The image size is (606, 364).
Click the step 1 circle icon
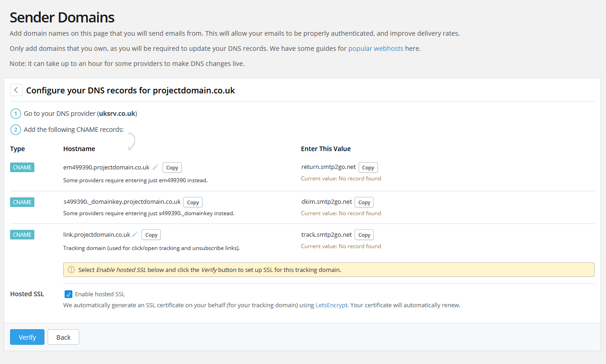click(x=15, y=113)
